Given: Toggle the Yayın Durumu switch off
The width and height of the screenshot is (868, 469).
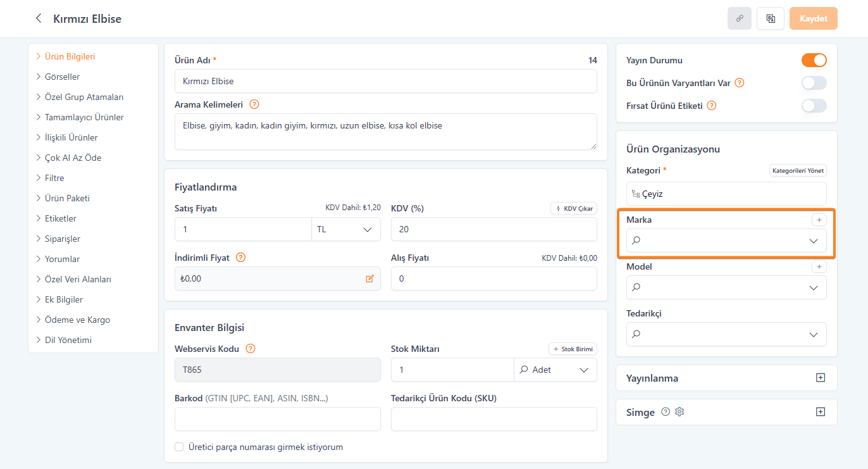Looking at the screenshot, I should pyautogui.click(x=814, y=60).
